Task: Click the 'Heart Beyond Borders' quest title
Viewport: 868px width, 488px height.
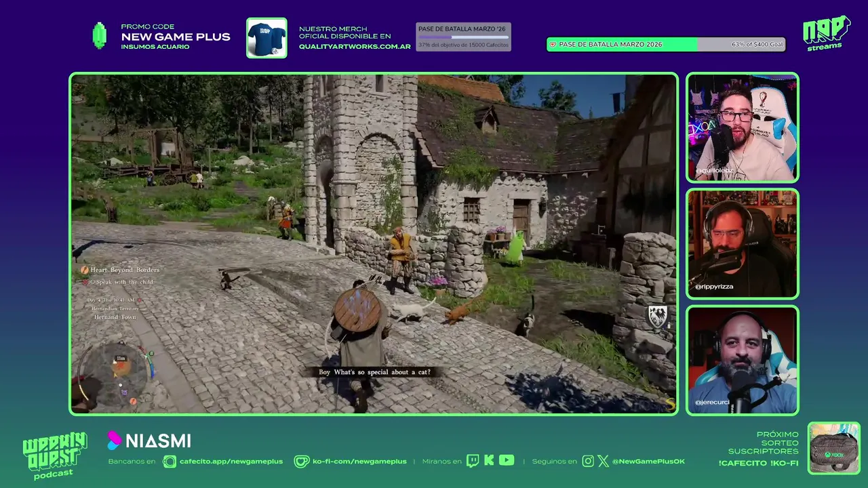Action: click(x=125, y=270)
